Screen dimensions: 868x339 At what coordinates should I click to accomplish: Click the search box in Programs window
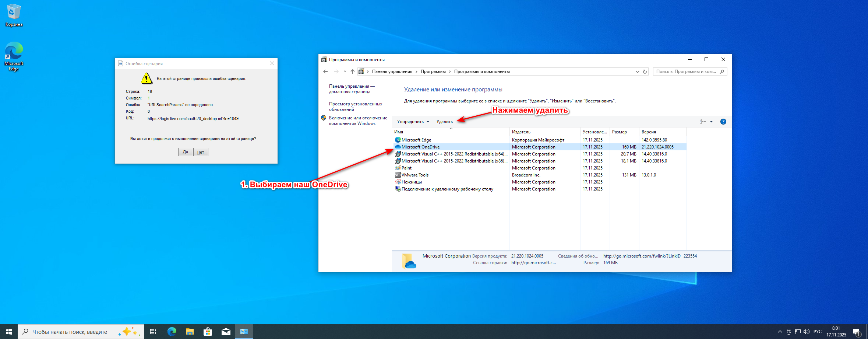click(x=686, y=71)
